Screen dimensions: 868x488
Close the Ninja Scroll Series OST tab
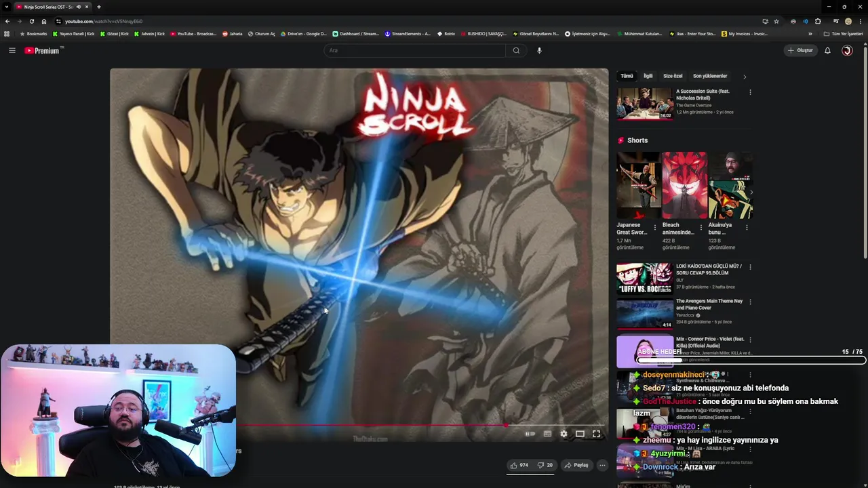87,7
